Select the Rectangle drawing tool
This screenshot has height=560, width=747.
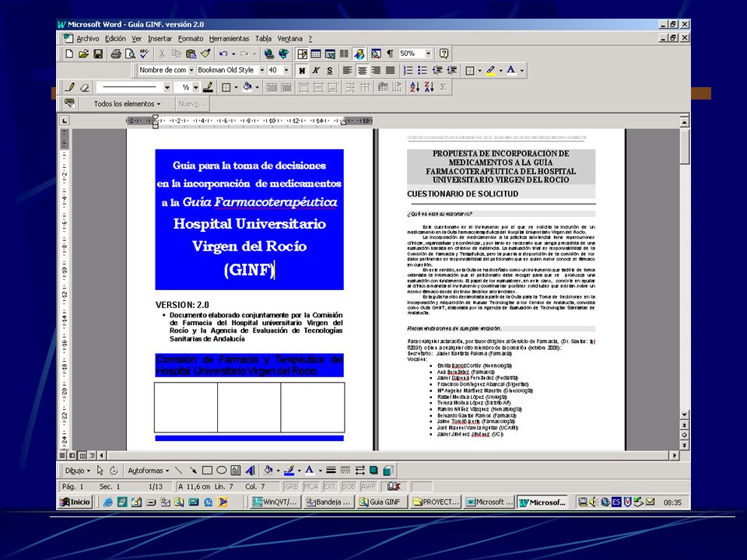click(x=207, y=471)
